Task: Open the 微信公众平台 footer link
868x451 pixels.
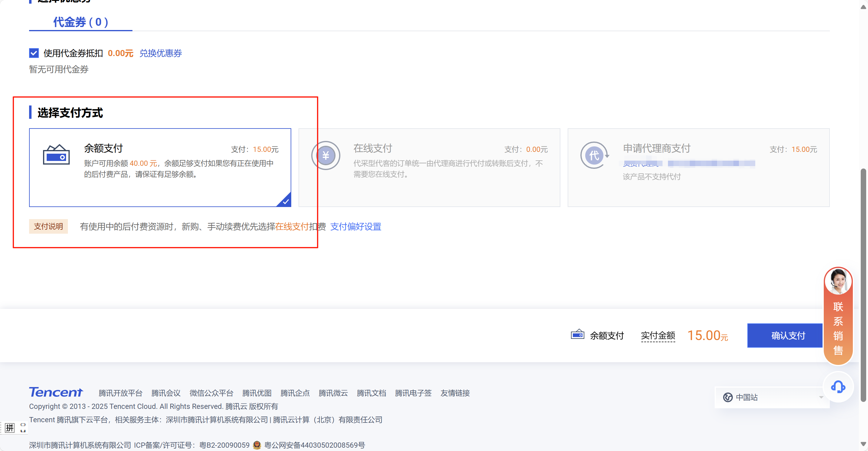Action: click(x=212, y=393)
